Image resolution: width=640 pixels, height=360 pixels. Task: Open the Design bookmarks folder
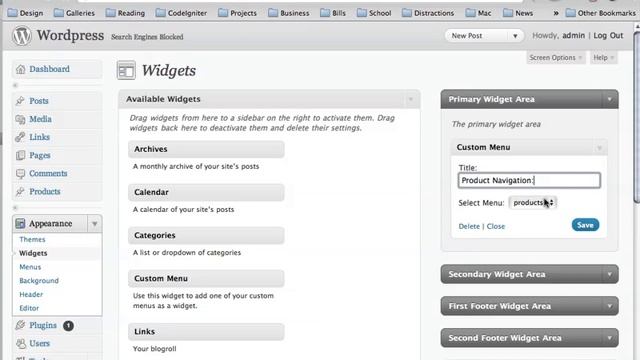pos(25,13)
